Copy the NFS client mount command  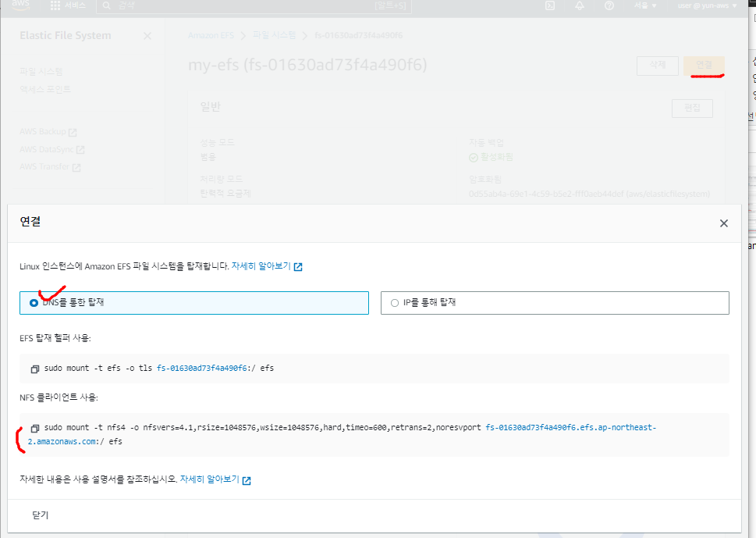pos(34,429)
